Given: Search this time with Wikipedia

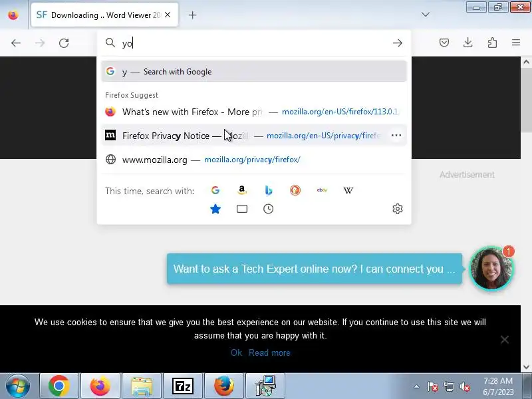Looking at the screenshot, I should pos(348,190).
